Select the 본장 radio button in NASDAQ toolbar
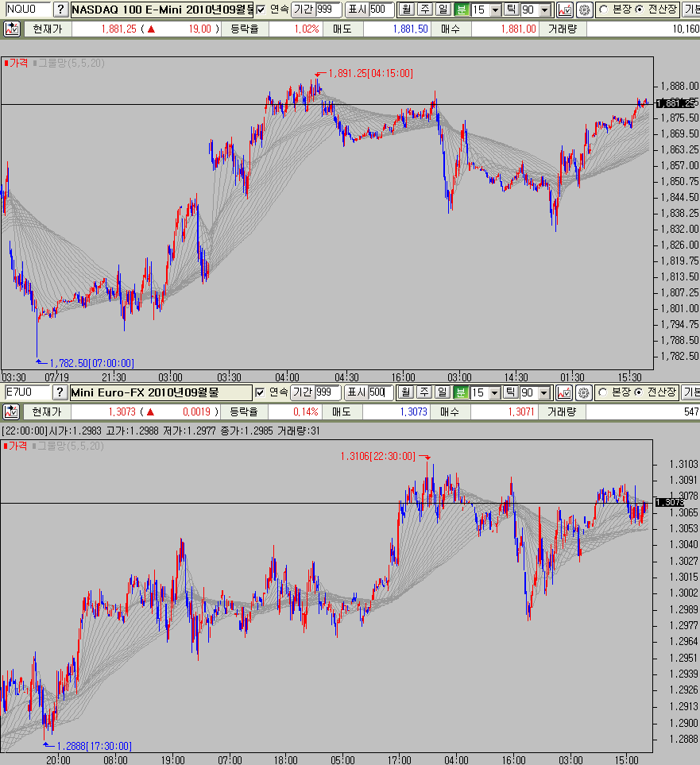700x765 pixels. 603,10
